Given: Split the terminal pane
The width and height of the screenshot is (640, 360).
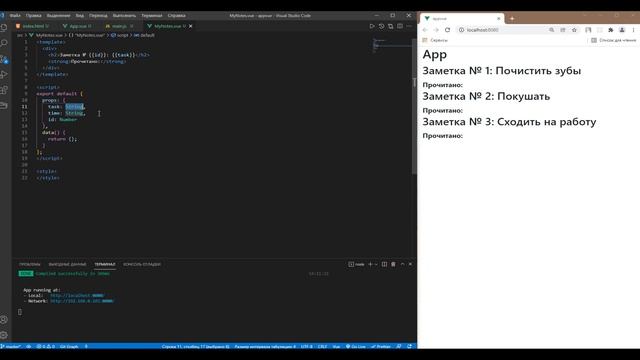Looking at the screenshot, I should click(x=384, y=264).
